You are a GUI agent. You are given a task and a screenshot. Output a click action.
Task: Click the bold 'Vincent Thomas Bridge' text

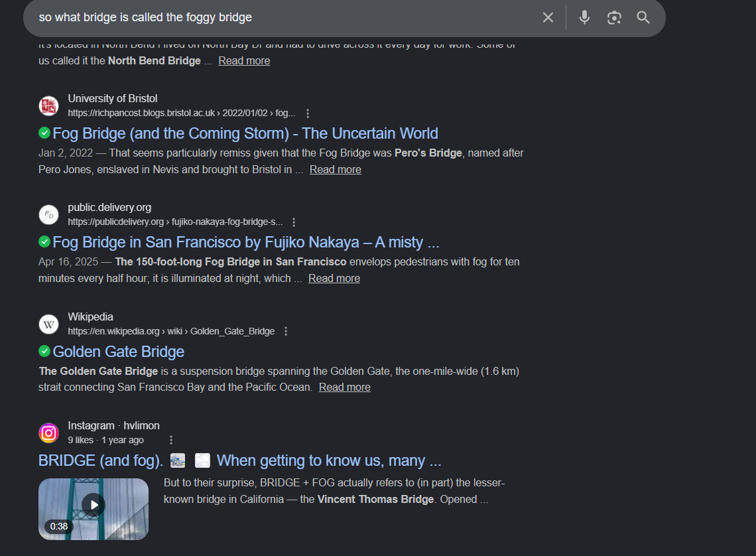(x=375, y=500)
